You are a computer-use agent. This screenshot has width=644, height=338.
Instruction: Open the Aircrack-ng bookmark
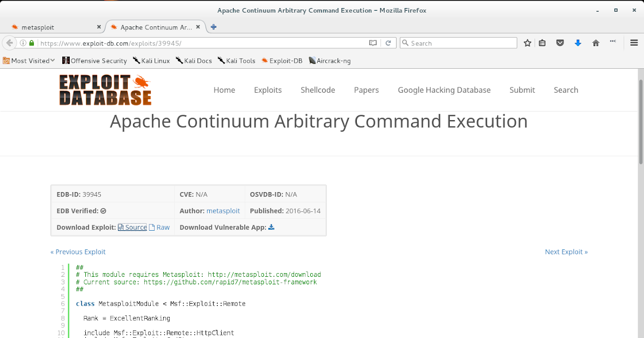[330, 61]
